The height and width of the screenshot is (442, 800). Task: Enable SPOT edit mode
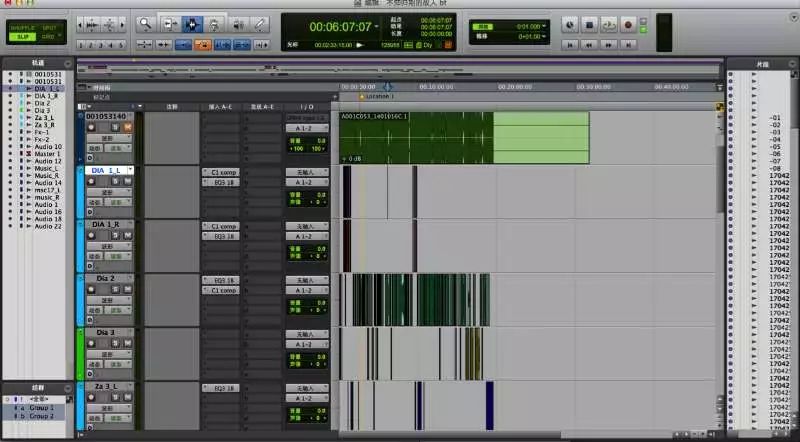coord(49,28)
